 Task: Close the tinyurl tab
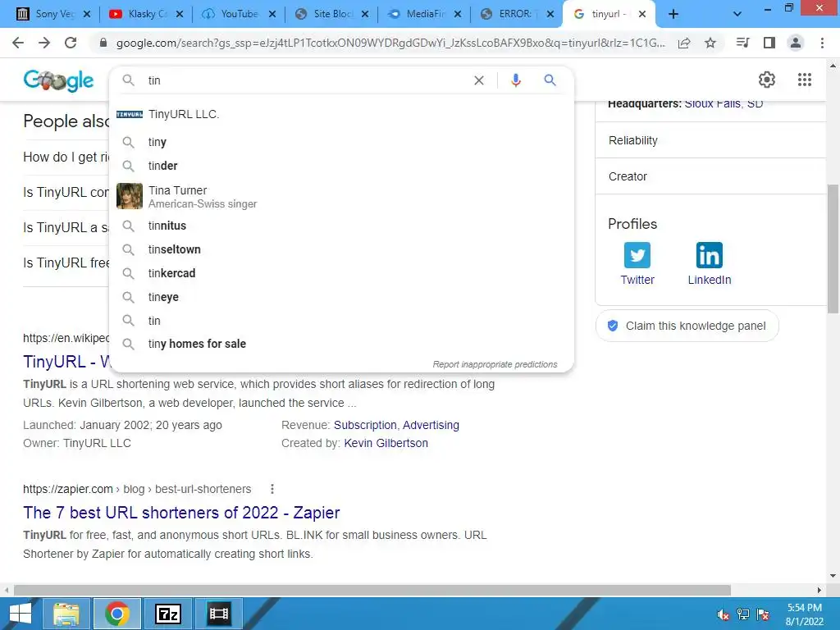(x=642, y=14)
